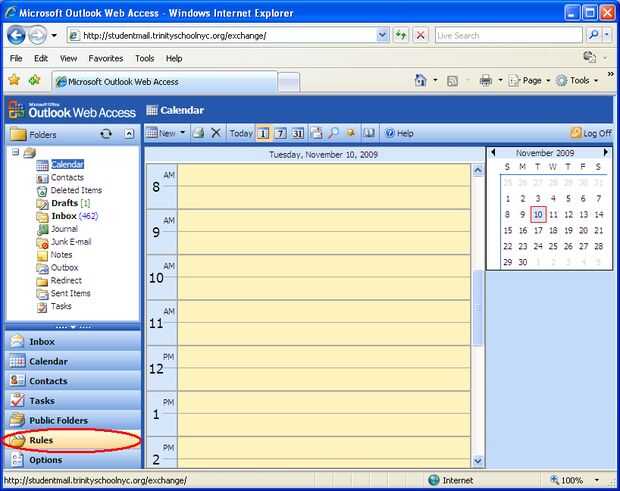620x491 pixels.
Task: Collapse the mailbox root tree node
Action: click(x=15, y=152)
